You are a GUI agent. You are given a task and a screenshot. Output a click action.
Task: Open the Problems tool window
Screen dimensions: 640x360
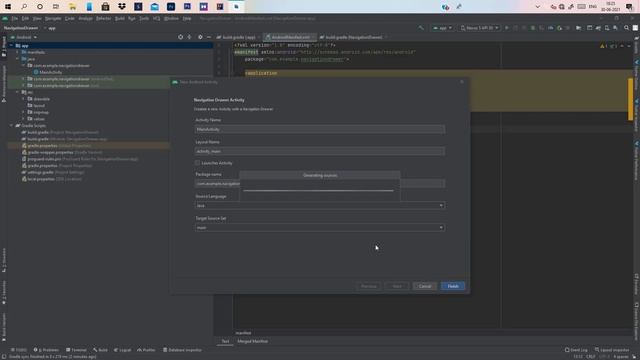(46, 350)
